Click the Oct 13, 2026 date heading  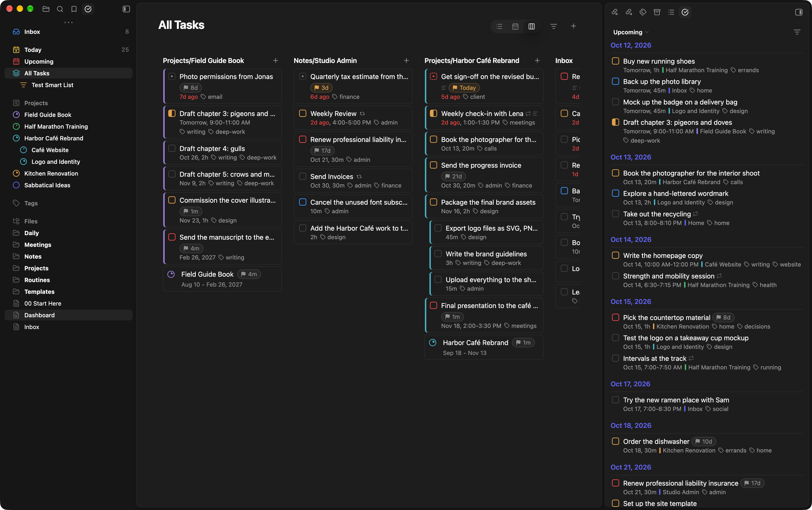pyautogui.click(x=631, y=157)
